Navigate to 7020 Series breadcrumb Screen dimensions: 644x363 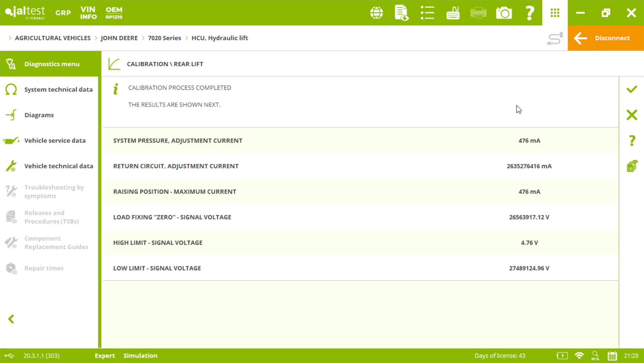(x=164, y=38)
